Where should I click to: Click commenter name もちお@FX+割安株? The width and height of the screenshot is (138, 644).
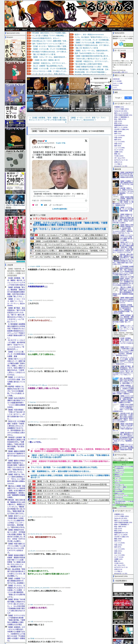coord(35,267)
